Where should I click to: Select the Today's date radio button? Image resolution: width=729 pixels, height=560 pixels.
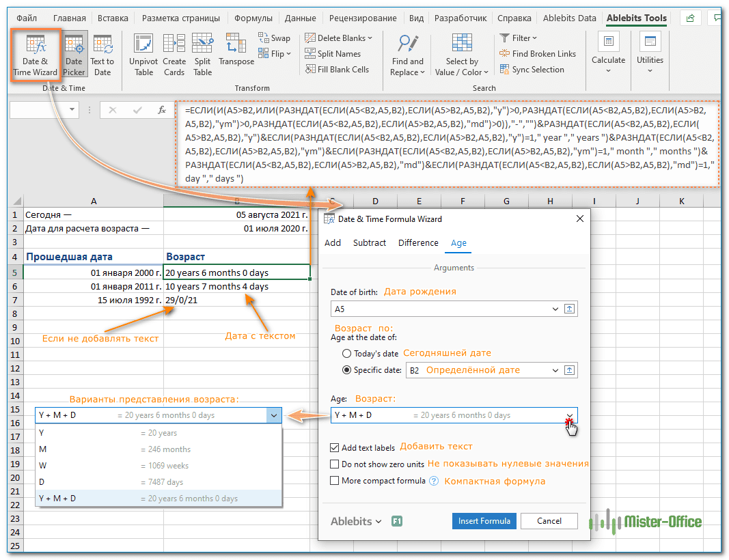pos(347,354)
